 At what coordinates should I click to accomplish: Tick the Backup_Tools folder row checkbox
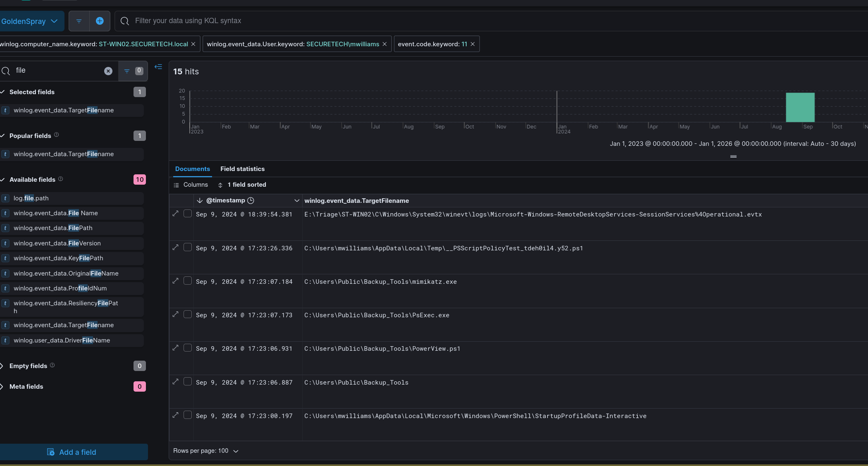click(x=188, y=382)
